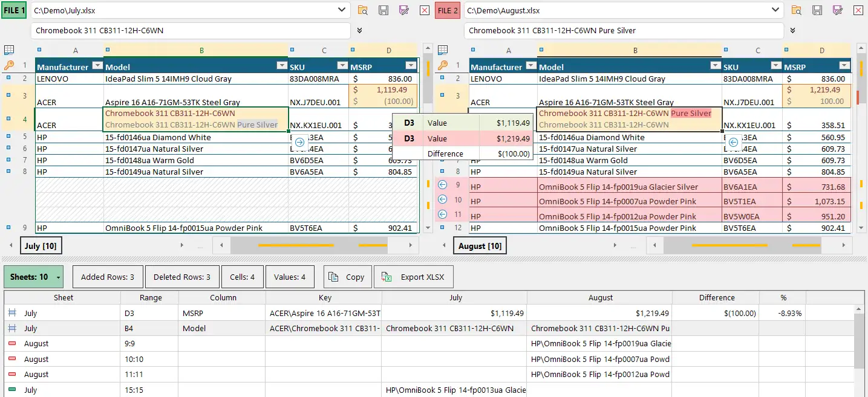
Task: Expand File 1 formula bar with double chevron
Action: [x=360, y=30]
